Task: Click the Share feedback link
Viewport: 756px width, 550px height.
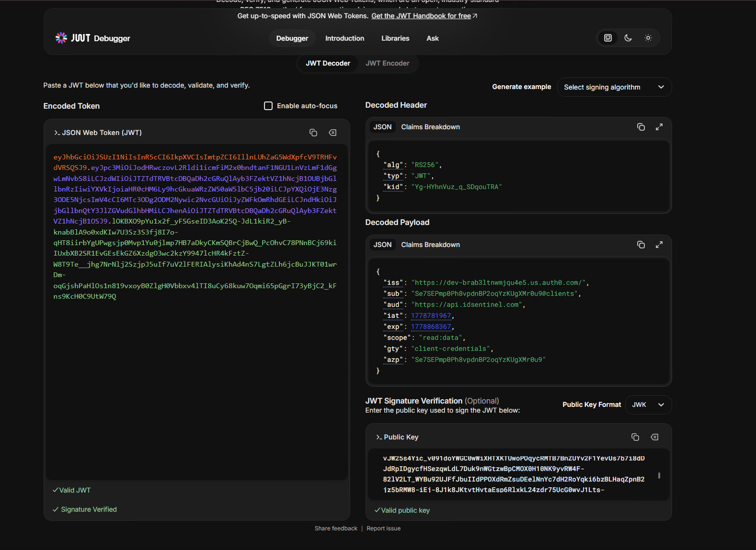Action: 336,528
